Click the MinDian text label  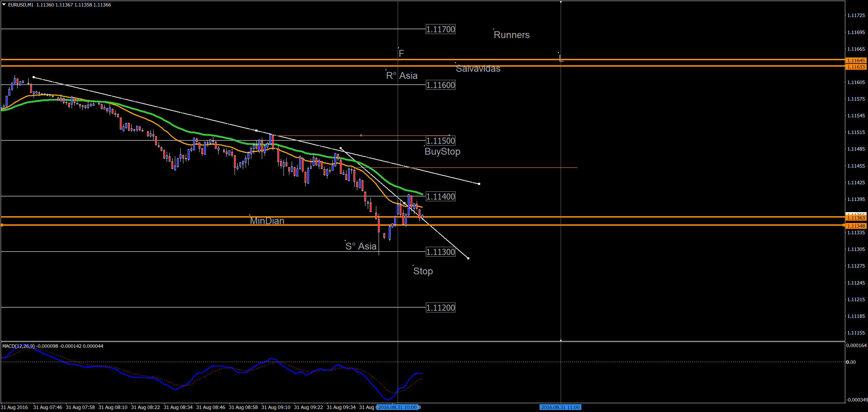(267, 221)
